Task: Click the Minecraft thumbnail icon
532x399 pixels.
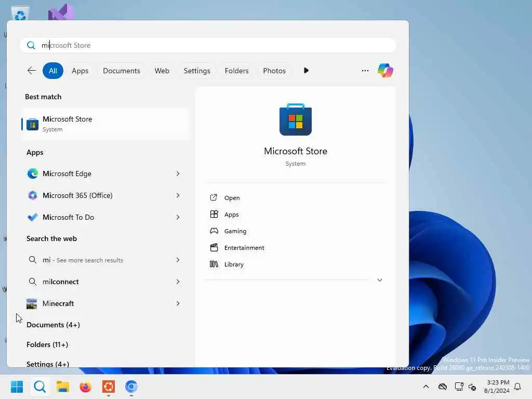Action: 32,303
